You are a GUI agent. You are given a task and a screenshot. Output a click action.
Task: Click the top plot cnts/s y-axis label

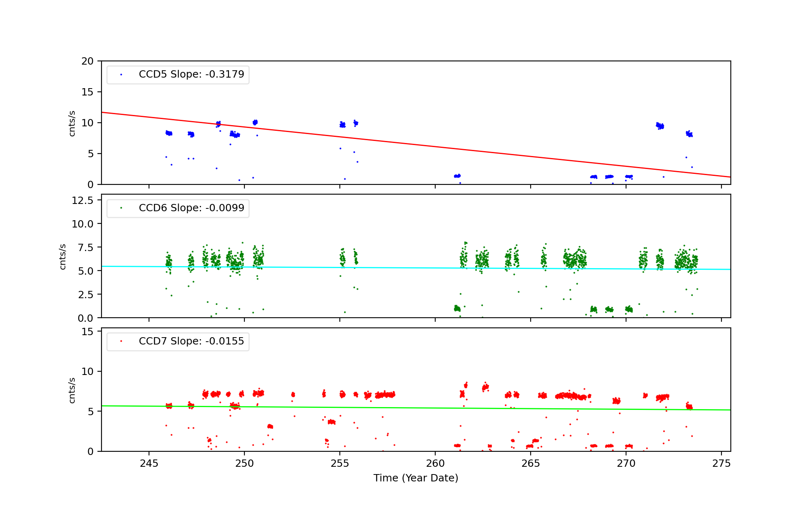coord(72,123)
